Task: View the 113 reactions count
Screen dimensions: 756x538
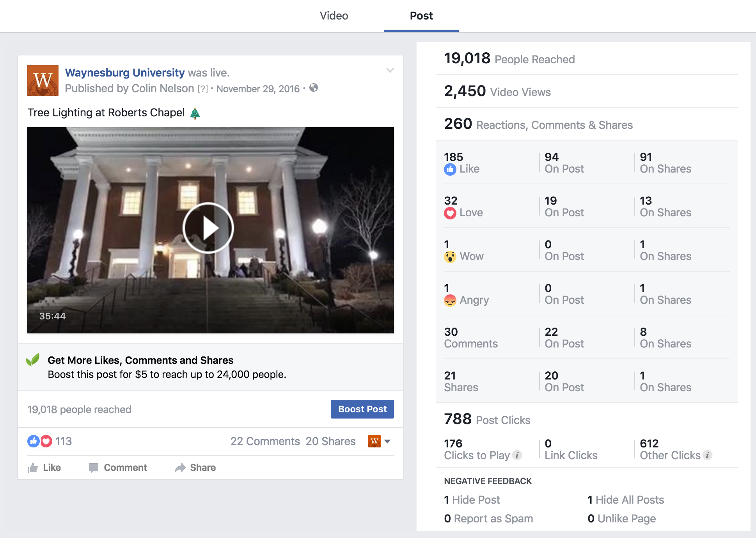Action: tap(64, 441)
